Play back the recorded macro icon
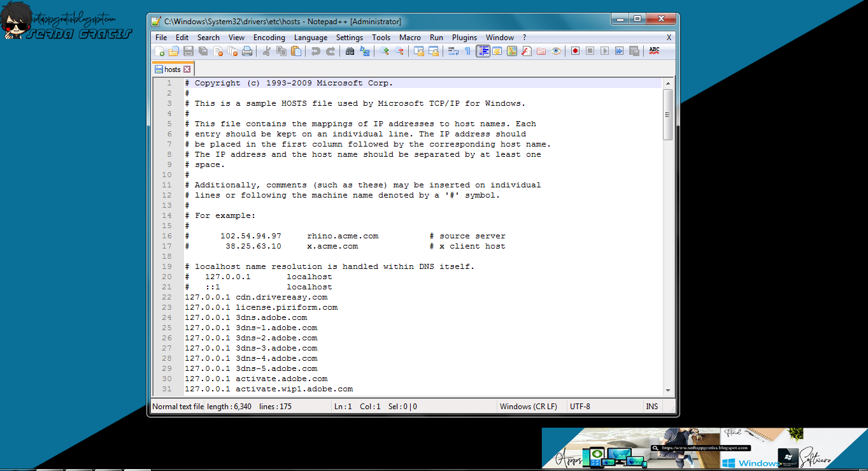868x471 pixels. tap(604, 51)
